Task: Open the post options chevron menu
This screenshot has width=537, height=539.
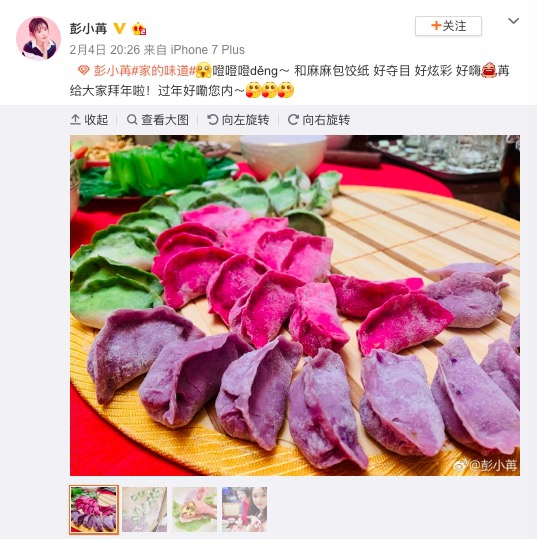Action: click(x=513, y=21)
